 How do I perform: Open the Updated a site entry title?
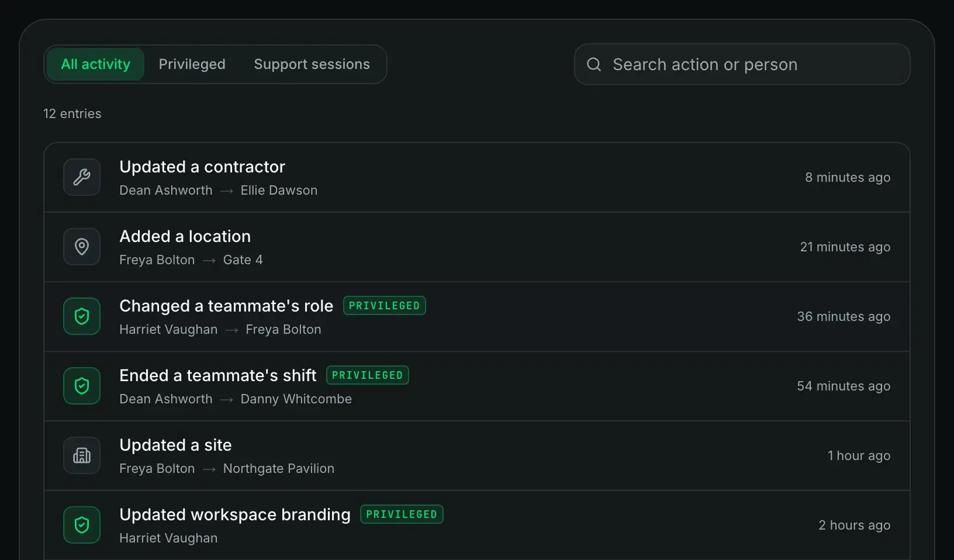coord(175,445)
